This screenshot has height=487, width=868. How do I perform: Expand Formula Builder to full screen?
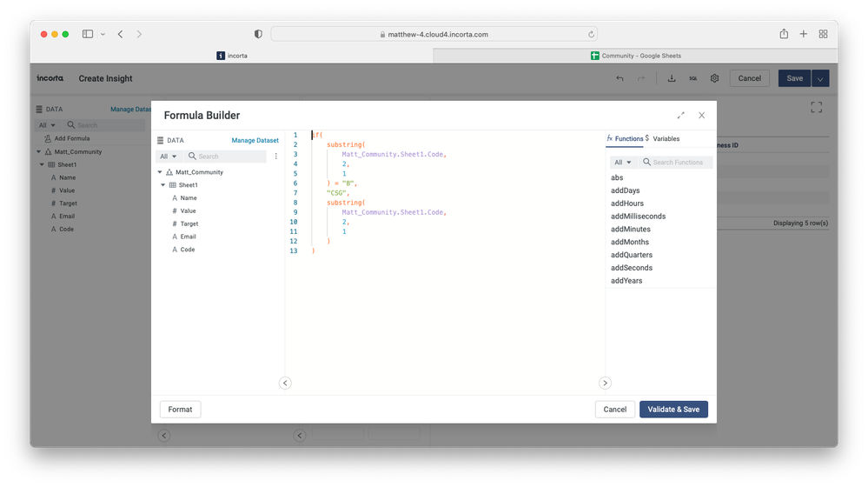click(680, 116)
